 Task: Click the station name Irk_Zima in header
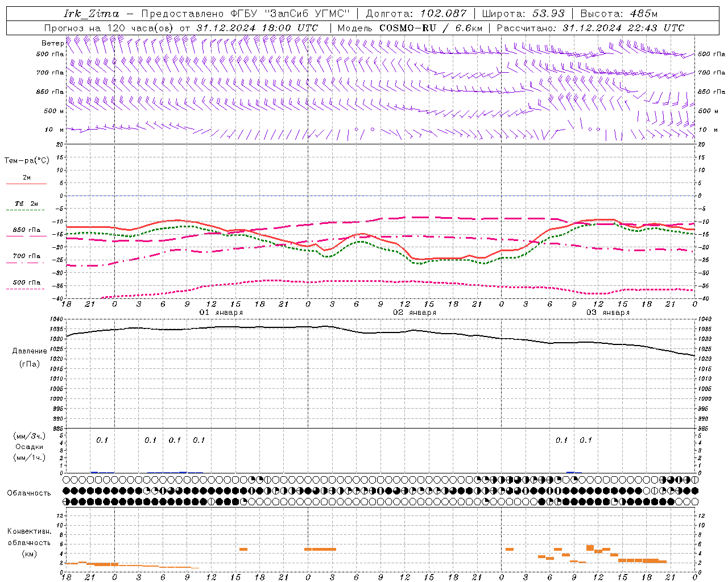coord(92,14)
